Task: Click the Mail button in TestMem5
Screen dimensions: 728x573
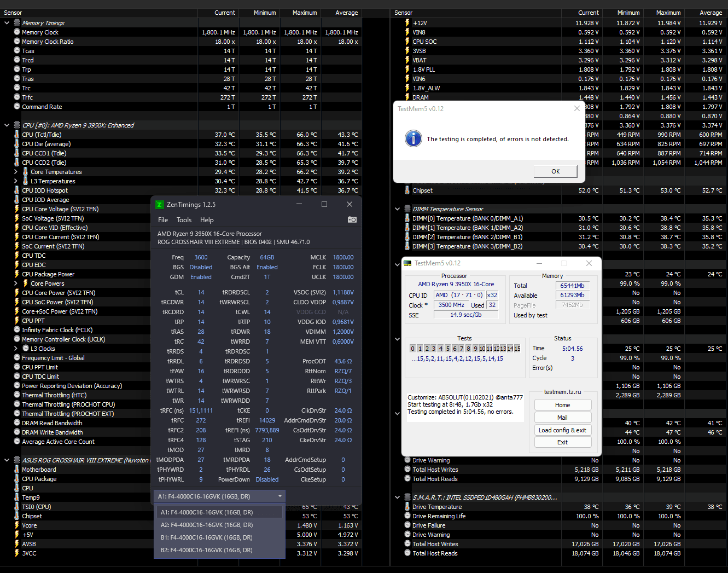Action: (563, 418)
